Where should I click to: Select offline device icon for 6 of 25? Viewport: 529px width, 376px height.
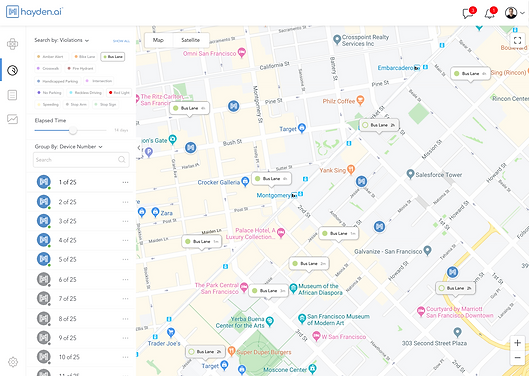coord(44,279)
